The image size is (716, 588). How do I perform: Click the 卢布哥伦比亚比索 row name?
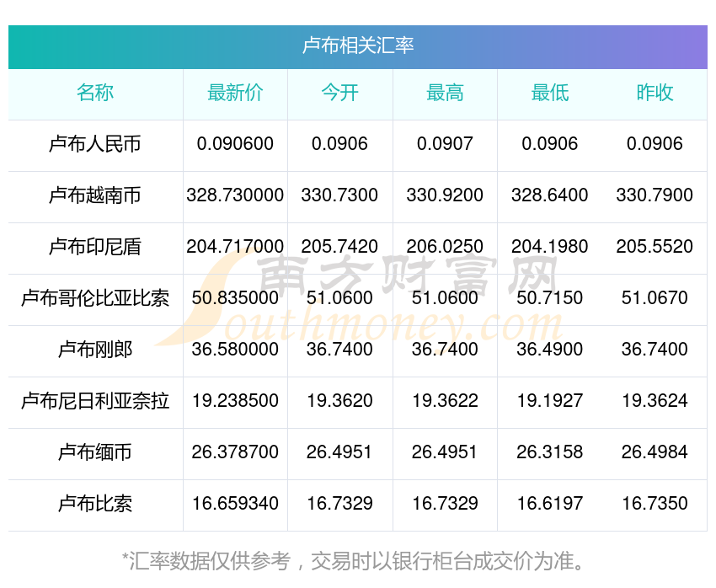coord(95,298)
